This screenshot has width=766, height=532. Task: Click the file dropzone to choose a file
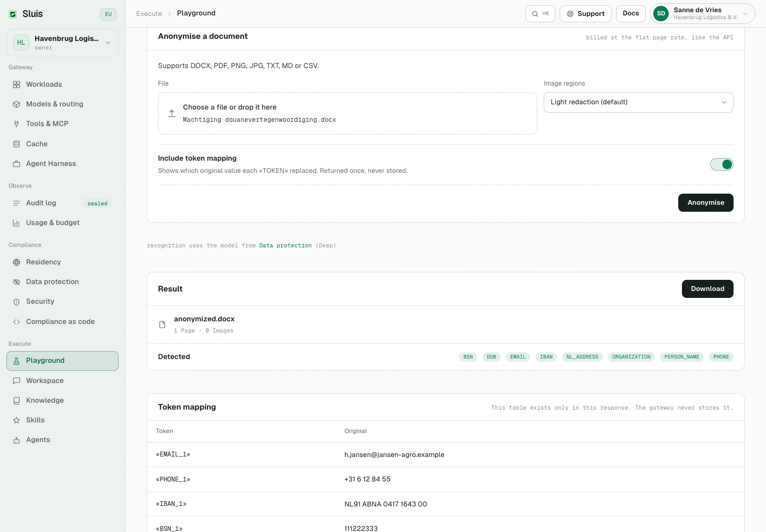click(347, 113)
